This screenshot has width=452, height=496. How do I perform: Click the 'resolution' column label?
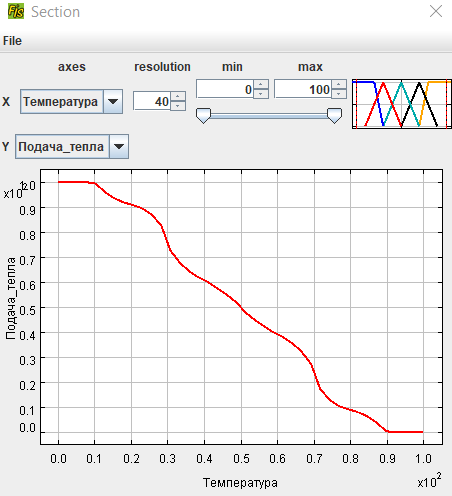click(x=162, y=67)
